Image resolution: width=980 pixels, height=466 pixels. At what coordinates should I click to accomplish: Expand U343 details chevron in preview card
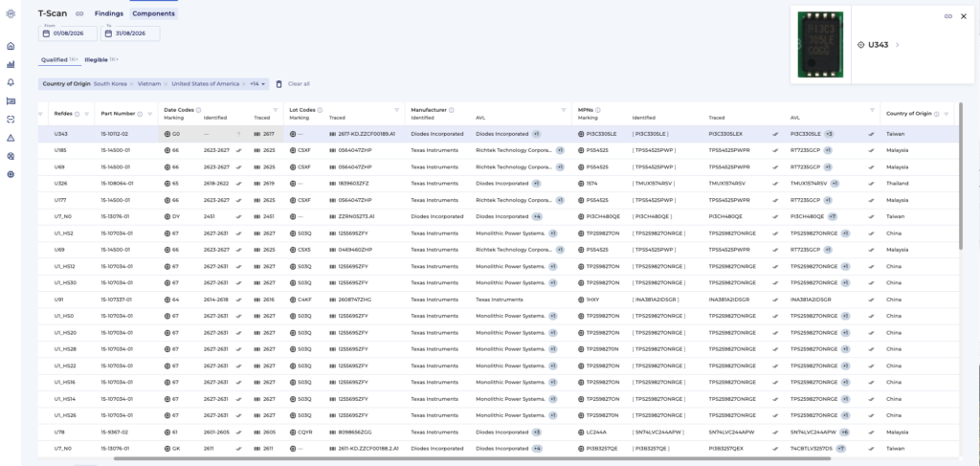(898, 45)
